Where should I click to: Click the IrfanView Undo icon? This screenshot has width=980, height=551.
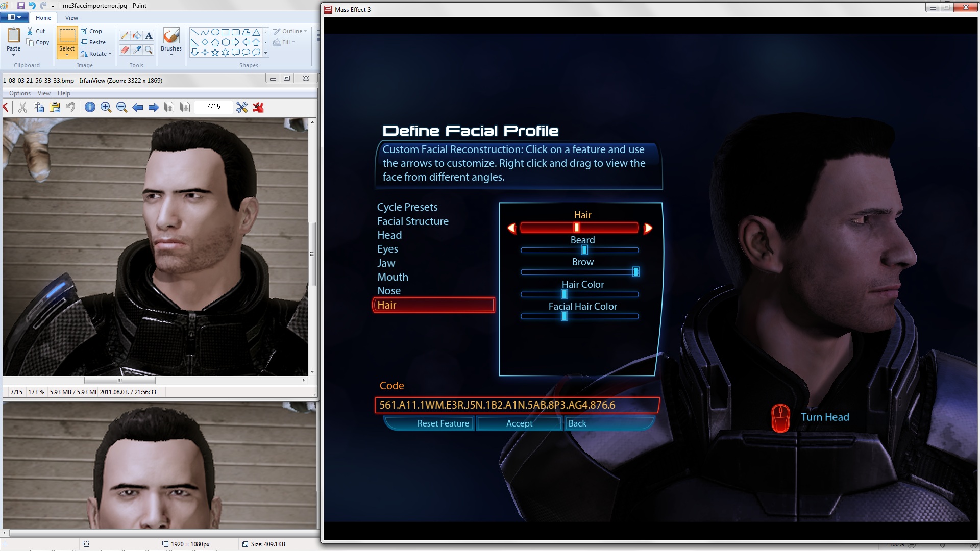click(x=70, y=107)
